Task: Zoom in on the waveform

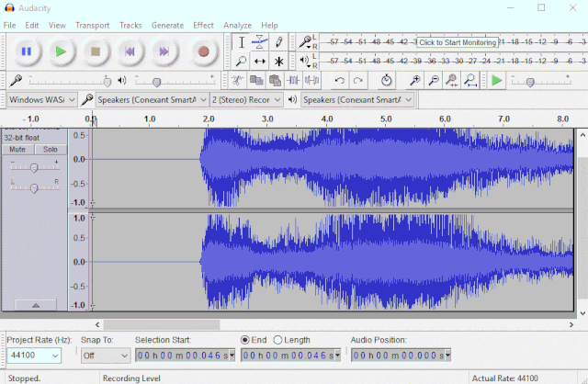Action: point(414,80)
